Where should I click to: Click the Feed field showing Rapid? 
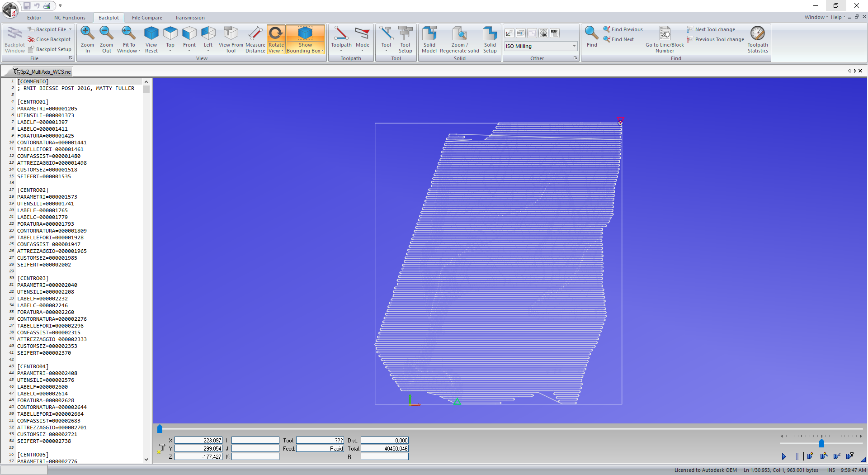point(320,448)
